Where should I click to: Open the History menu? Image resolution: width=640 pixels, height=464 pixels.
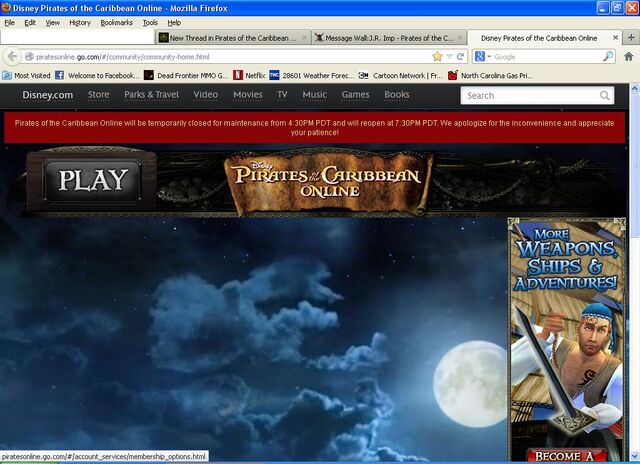point(80,23)
